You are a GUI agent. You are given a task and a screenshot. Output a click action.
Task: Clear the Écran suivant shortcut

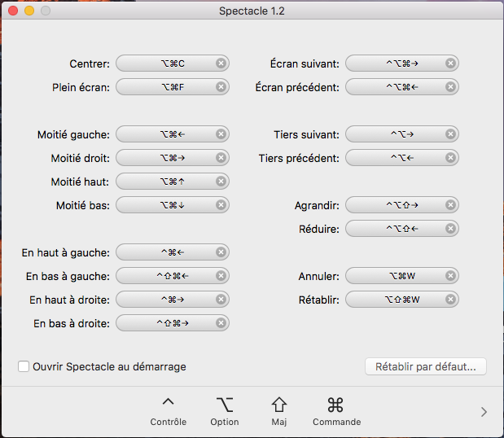coord(450,64)
